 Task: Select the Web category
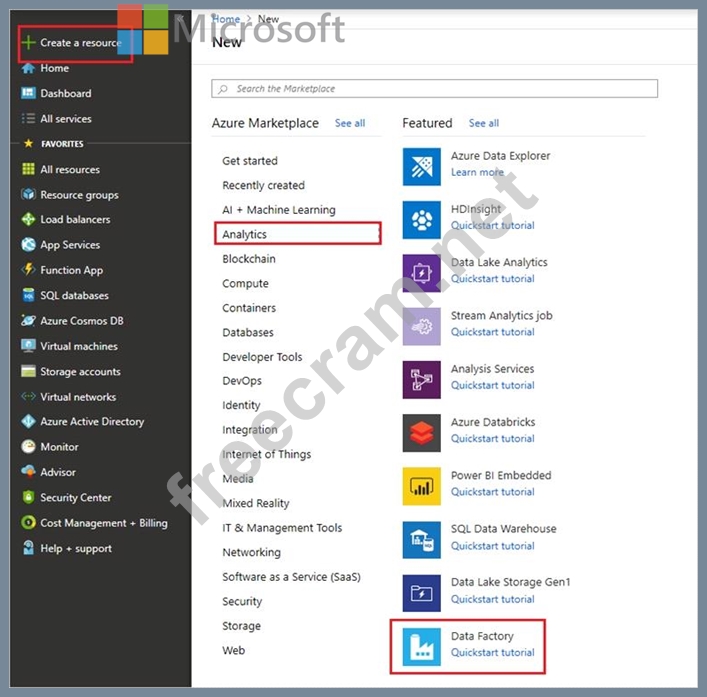pos(234,650)
